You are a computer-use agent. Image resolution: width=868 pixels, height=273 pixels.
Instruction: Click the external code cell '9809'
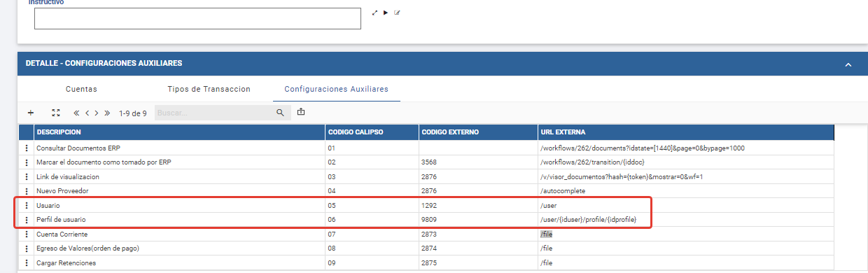(477, 220)
